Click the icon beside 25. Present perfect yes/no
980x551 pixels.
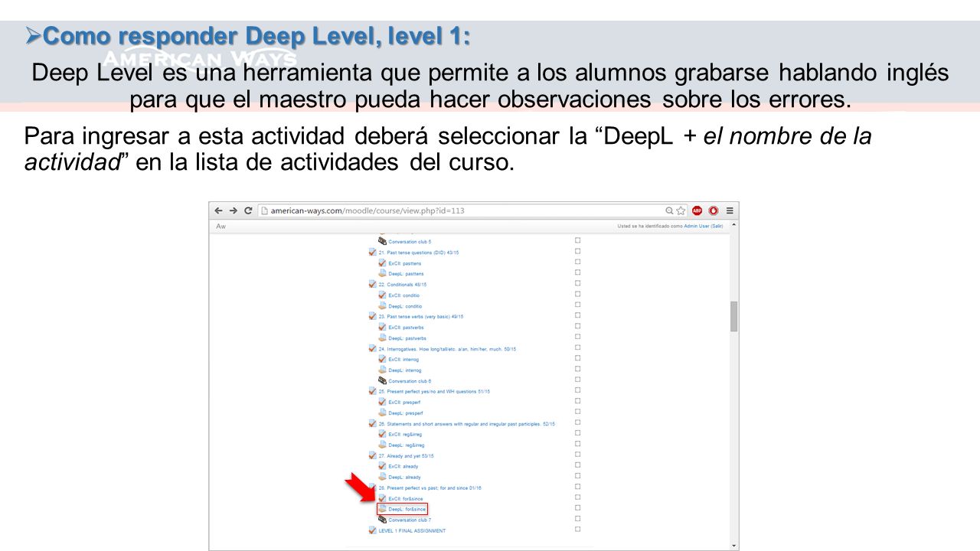(x=372, y=391)
